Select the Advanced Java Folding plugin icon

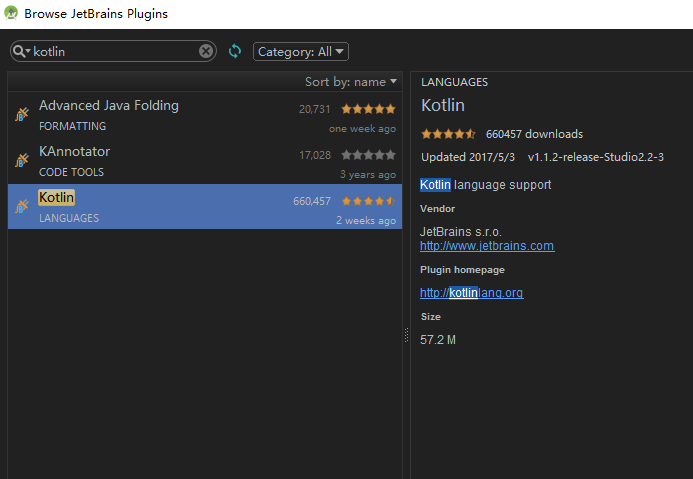22,114
